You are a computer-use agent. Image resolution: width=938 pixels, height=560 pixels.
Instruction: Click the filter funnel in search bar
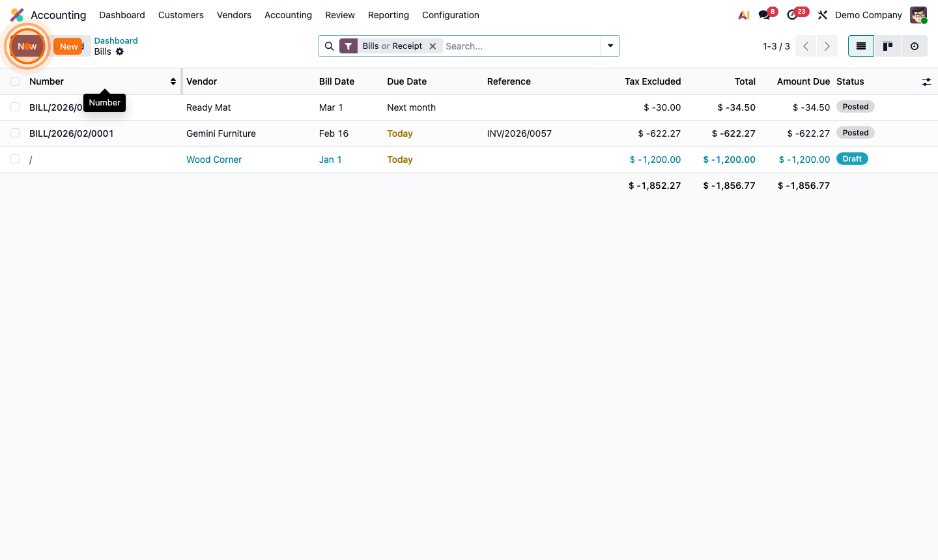[348, 46]
